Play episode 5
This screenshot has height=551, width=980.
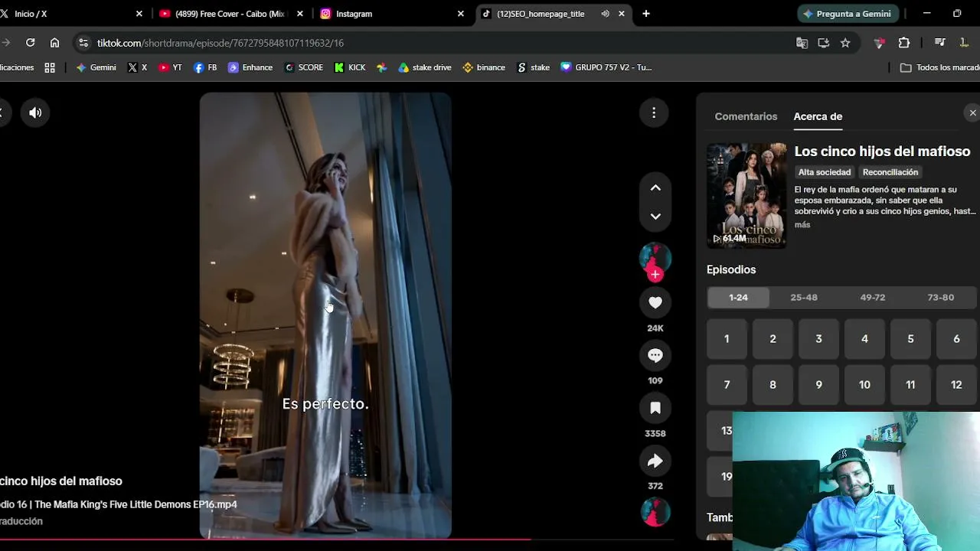910,339
